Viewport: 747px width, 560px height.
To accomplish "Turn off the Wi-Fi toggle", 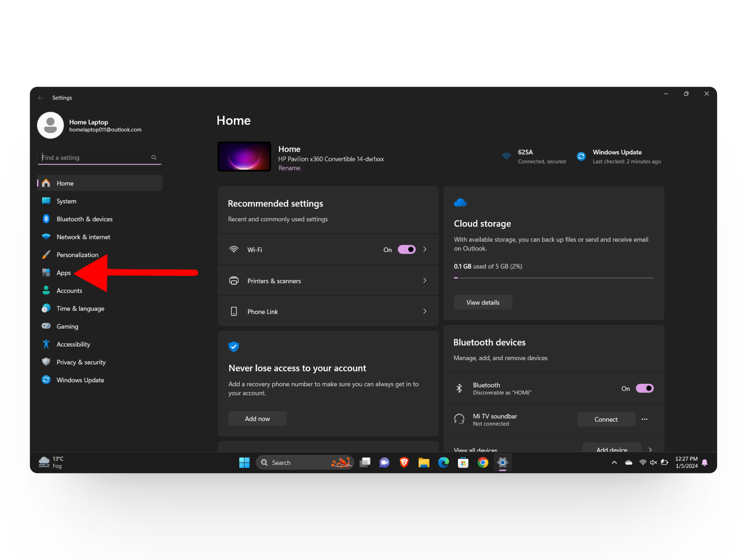I will tap(407, 250).
